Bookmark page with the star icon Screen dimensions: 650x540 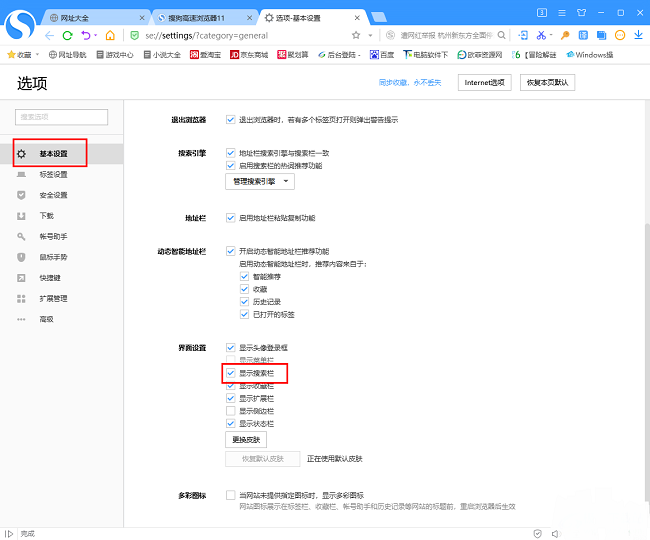(356, 36)
